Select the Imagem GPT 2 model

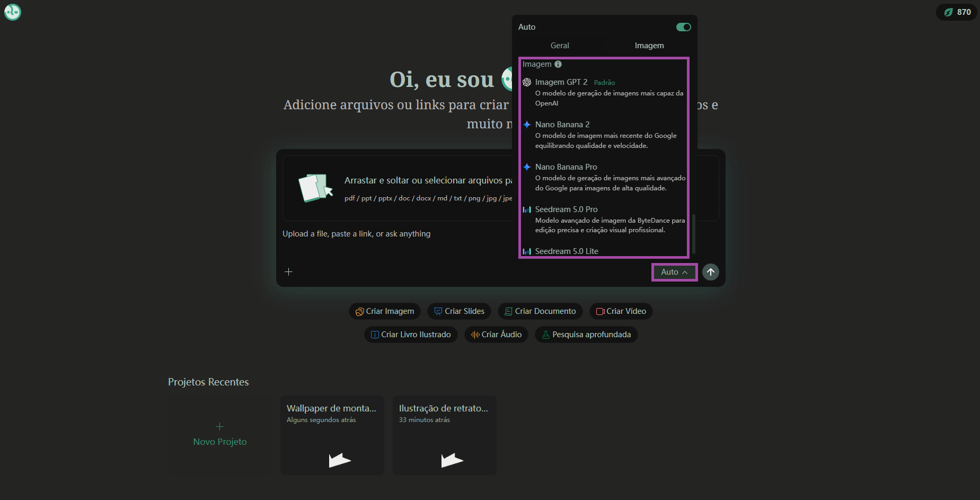point(604,92)
